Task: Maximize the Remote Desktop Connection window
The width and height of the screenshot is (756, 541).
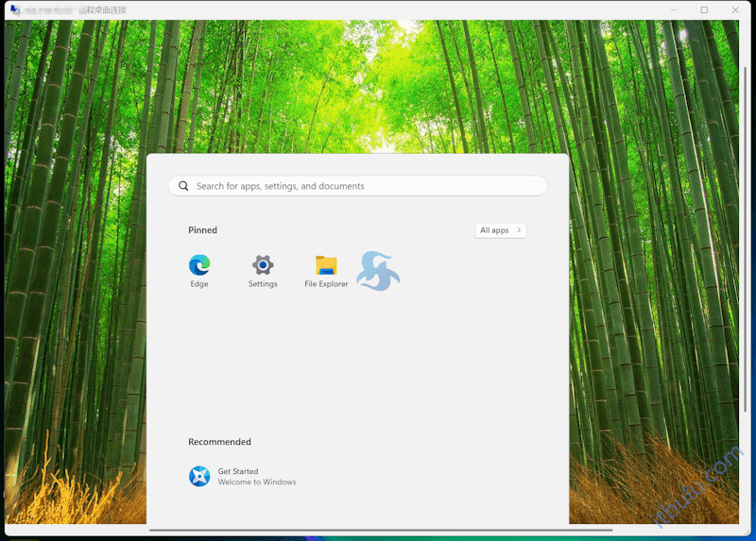Action: coord(704,9)
